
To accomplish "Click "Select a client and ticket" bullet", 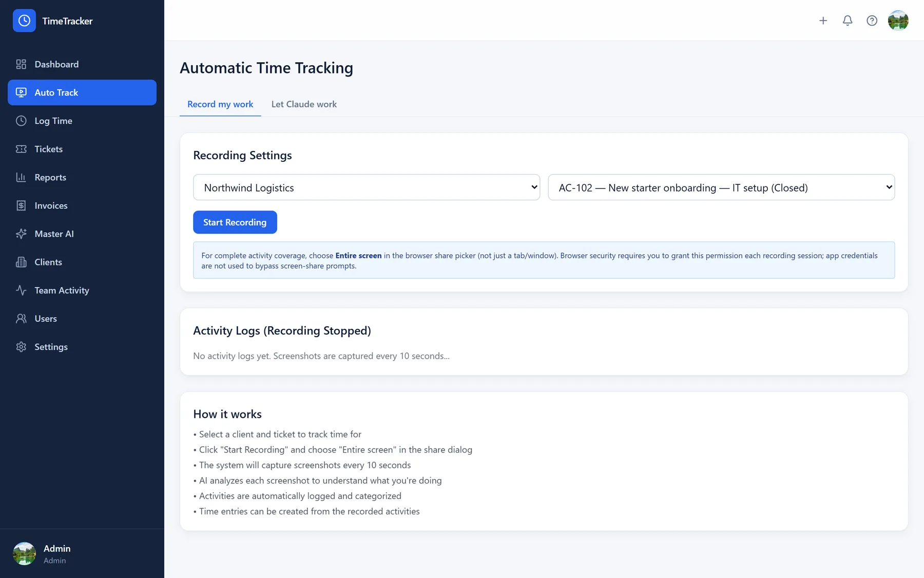I will (x=277, y=435).
